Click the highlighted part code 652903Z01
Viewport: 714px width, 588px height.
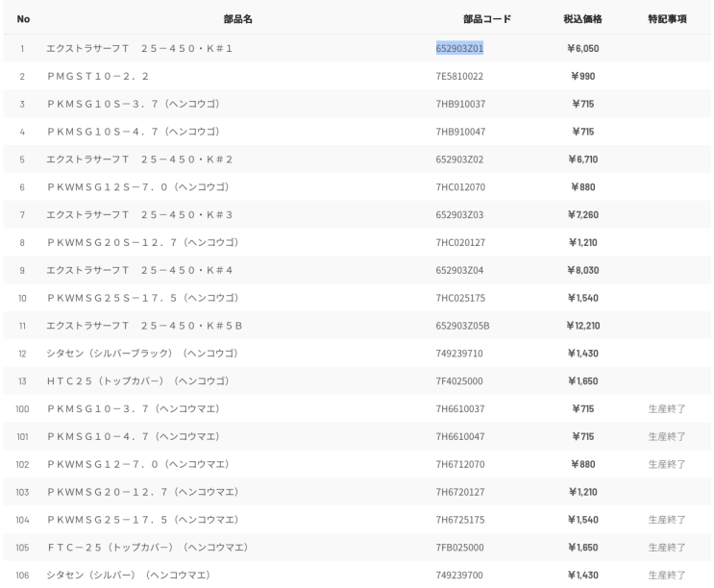[x=459, y=48]
